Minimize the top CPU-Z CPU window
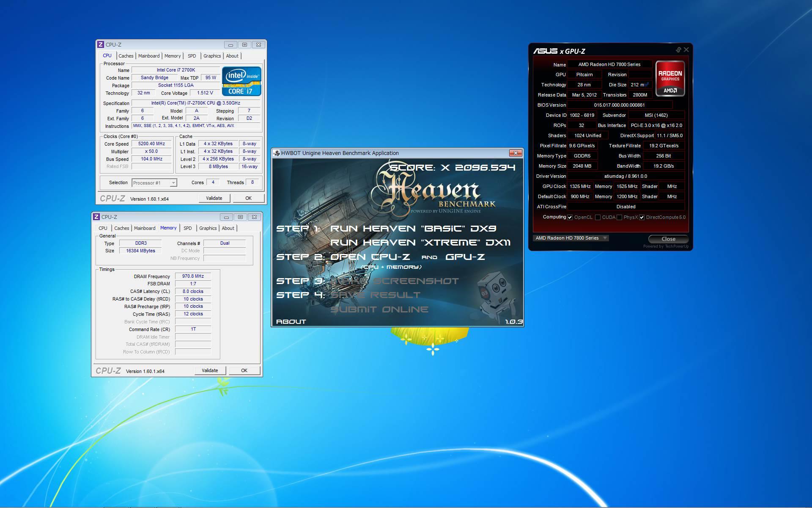 click(230, 44)
